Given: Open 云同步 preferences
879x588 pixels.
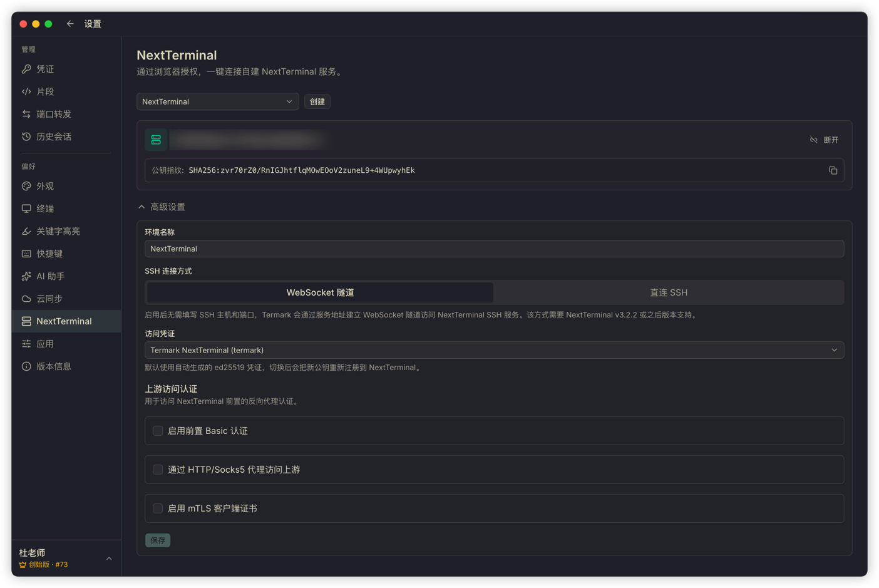Looking at the screenshot, I should point(66,299).
